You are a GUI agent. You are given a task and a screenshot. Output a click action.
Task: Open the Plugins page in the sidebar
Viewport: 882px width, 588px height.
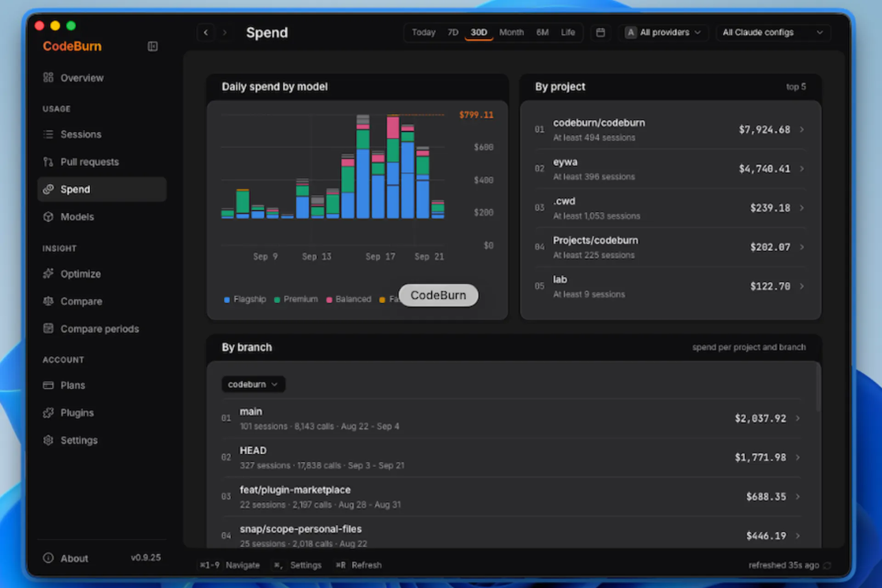(x=102, y=413)
